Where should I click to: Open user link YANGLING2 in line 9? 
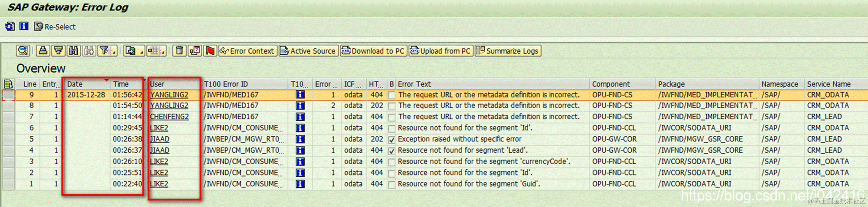[x=169, y=95]
